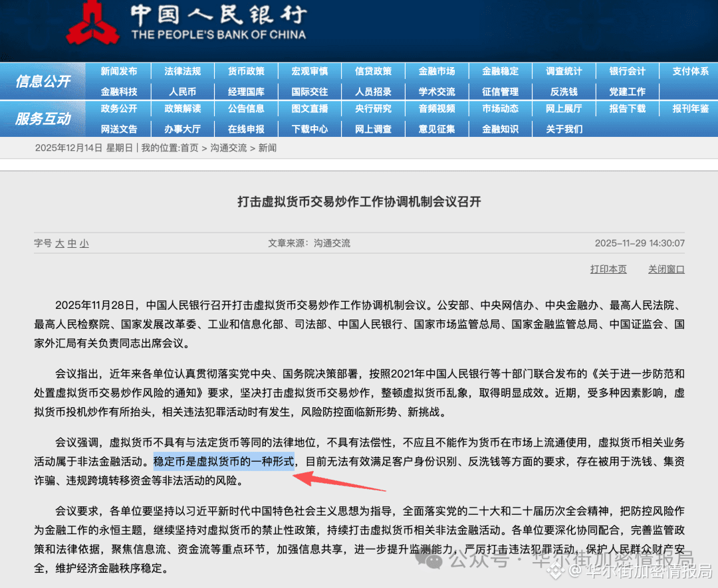This screenshot has width=718, height=588.
Task: Open the 征信管理 page
Action: tap(501, 91)
